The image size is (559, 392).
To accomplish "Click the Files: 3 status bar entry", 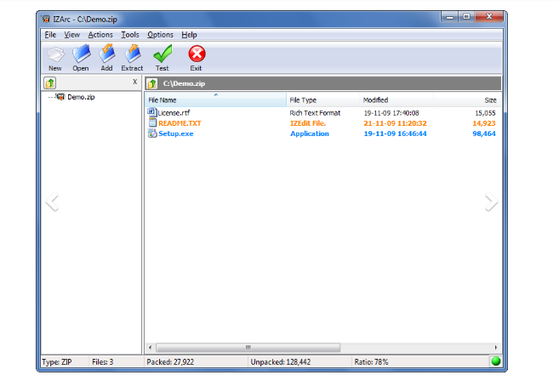I will [102, 361].
